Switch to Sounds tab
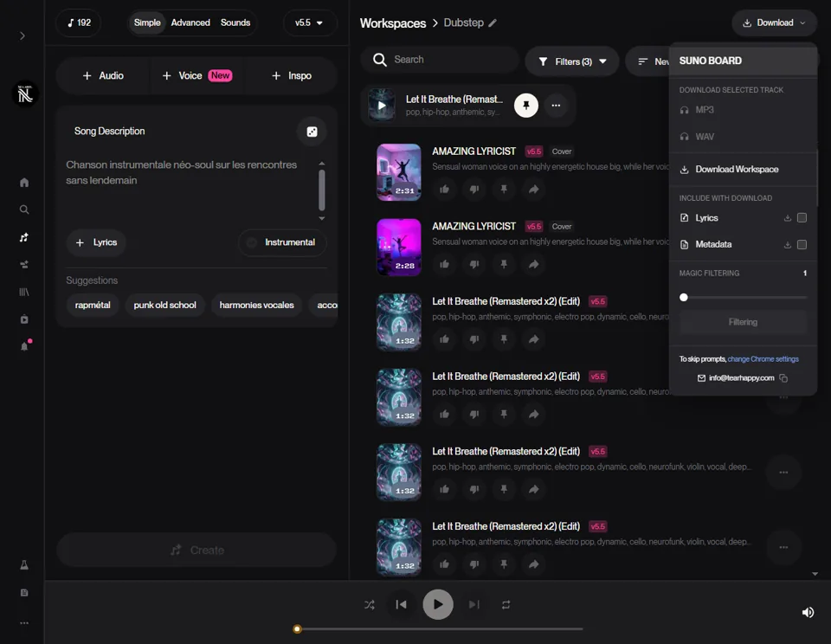 point(235,23)
